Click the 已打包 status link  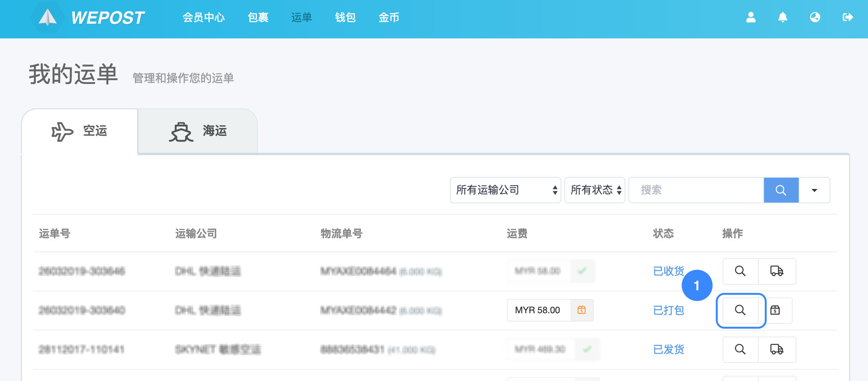tap(669, 310)
